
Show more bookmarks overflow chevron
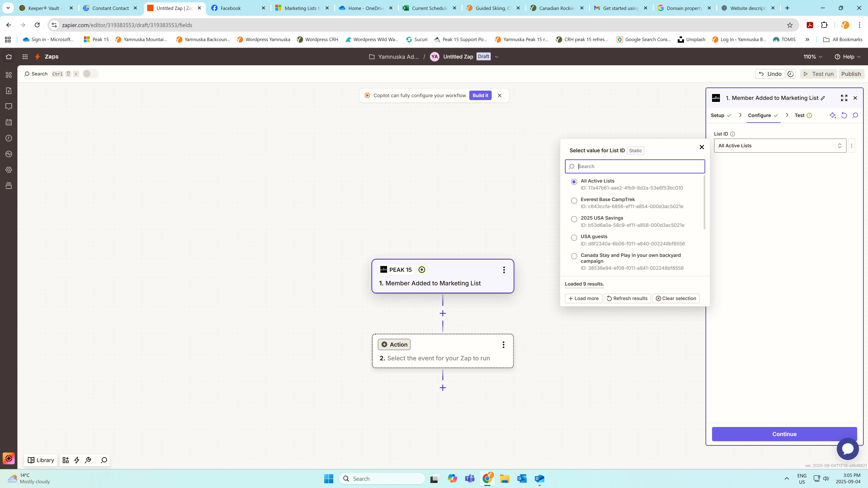807,39
